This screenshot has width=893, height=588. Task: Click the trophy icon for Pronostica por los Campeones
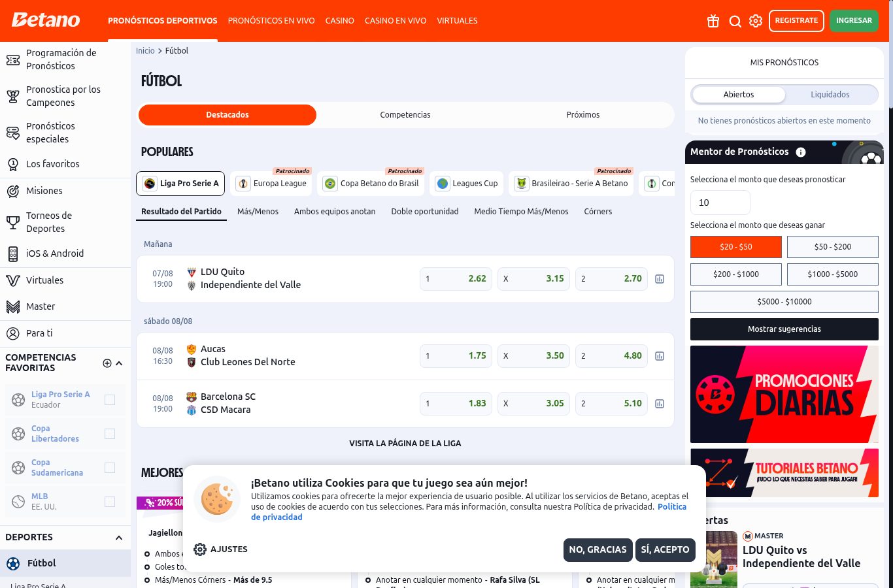coord(13,97)
